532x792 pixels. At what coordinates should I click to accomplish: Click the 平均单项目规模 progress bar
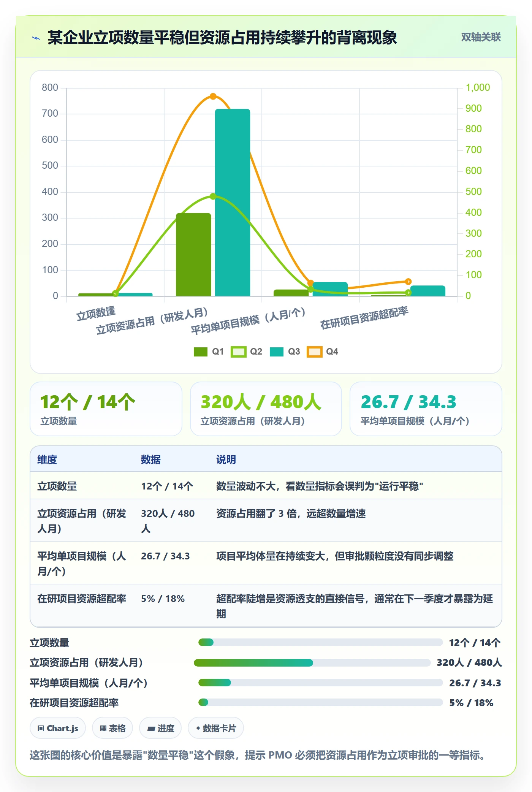click(x=320, y=683)
